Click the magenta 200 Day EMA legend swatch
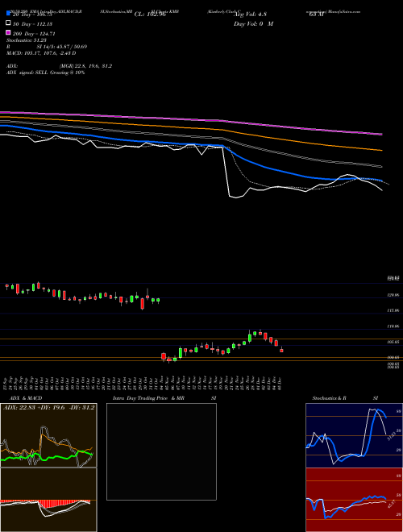 pos(9,32)
